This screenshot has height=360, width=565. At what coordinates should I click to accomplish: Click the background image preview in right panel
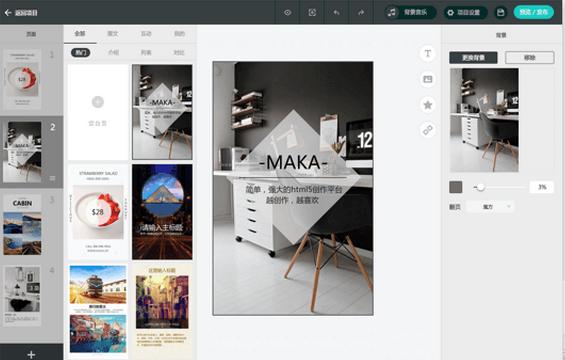(484, 120)
